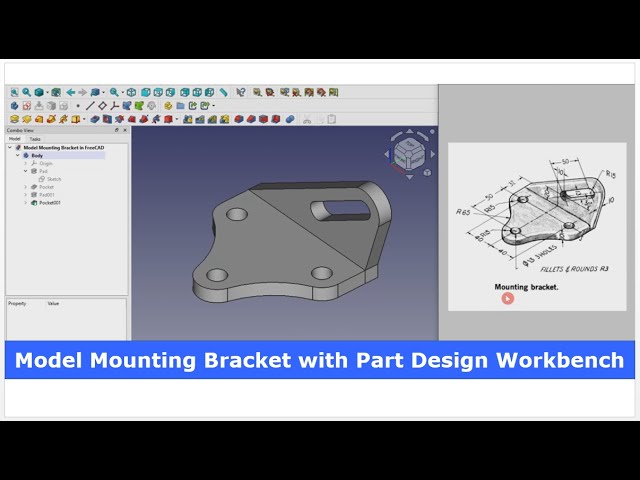Screen dimensions: 640x480
Task: Switch to the Model tab
Action: pyautogui.click(x=15, y=139)
